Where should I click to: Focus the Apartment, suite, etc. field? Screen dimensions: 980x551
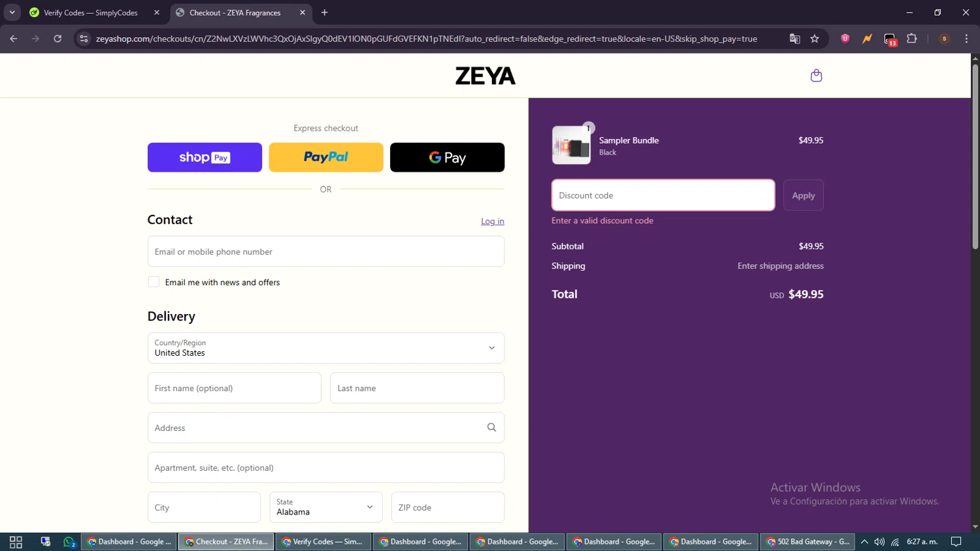click(x=326, y=467)
